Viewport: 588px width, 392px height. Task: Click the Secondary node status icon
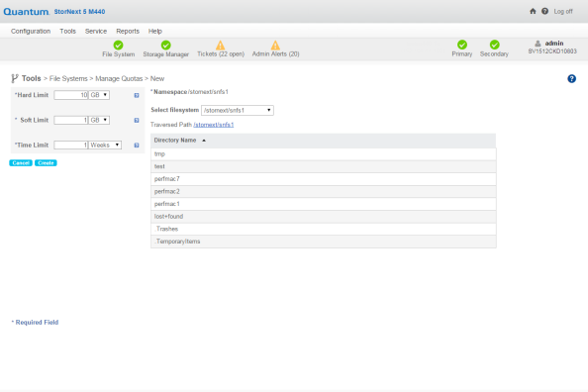494,45
